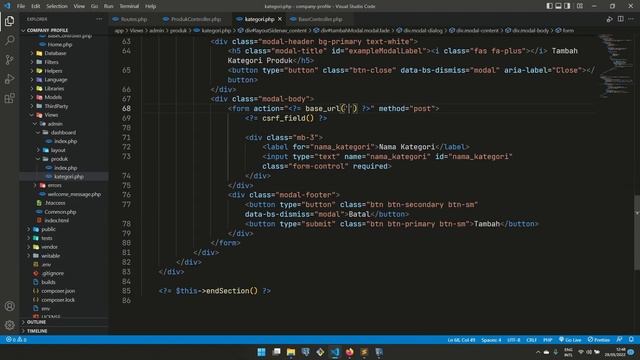Screen dimensions: 640x360
Task: Open the Accounts menu icon
Action: (x=9, y=306)
